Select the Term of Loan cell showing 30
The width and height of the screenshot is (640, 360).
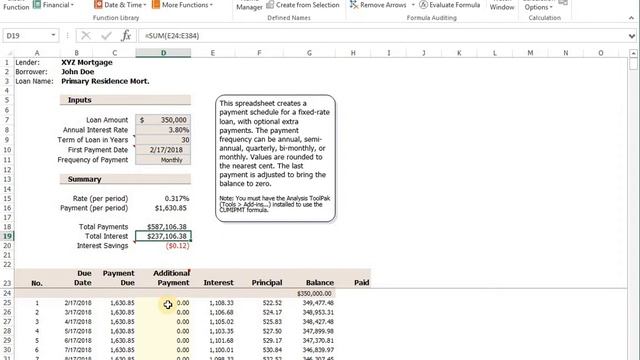tap(163, 140)
